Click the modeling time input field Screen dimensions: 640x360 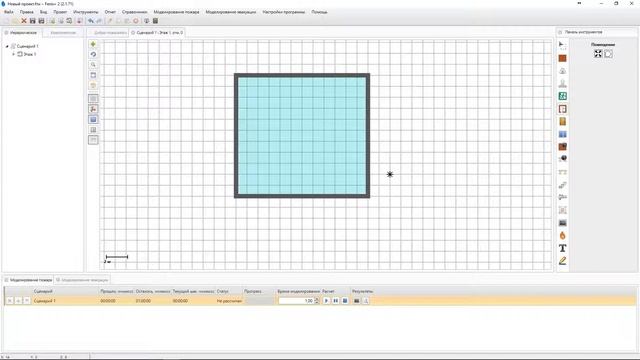click(296, 301)
